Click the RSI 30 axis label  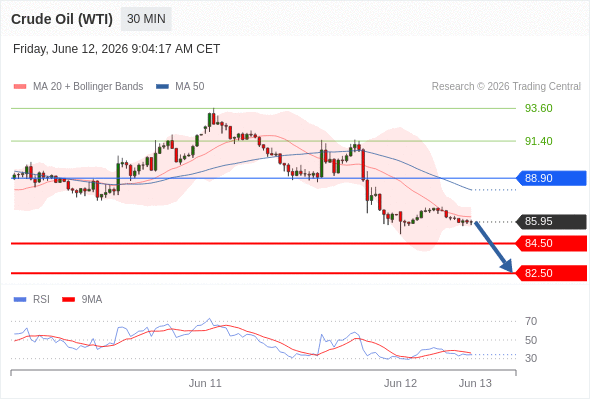[x=531, y=358]
